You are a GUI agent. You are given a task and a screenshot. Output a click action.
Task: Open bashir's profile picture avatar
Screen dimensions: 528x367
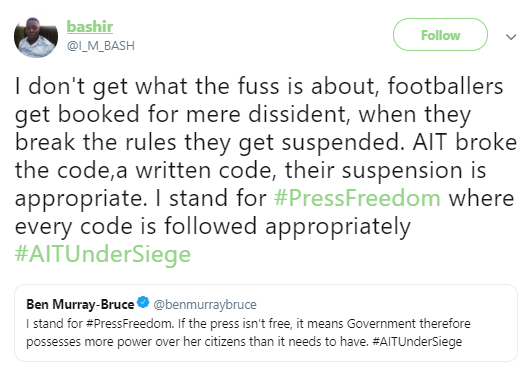point(36,37)
